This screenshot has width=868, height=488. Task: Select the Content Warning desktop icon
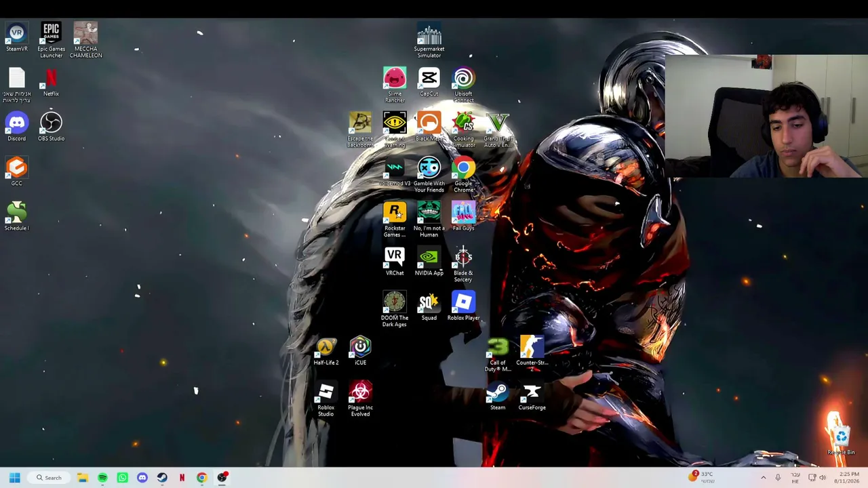pos(395,130)
